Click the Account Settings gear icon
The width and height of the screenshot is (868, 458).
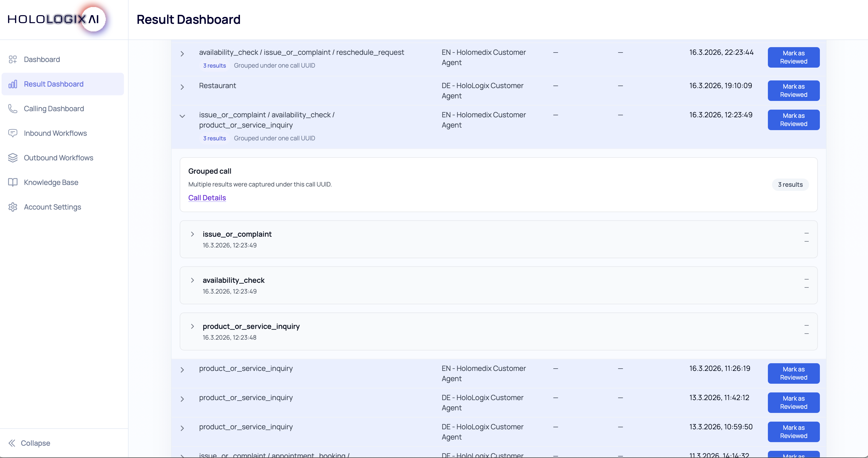(x=13, y=207)
